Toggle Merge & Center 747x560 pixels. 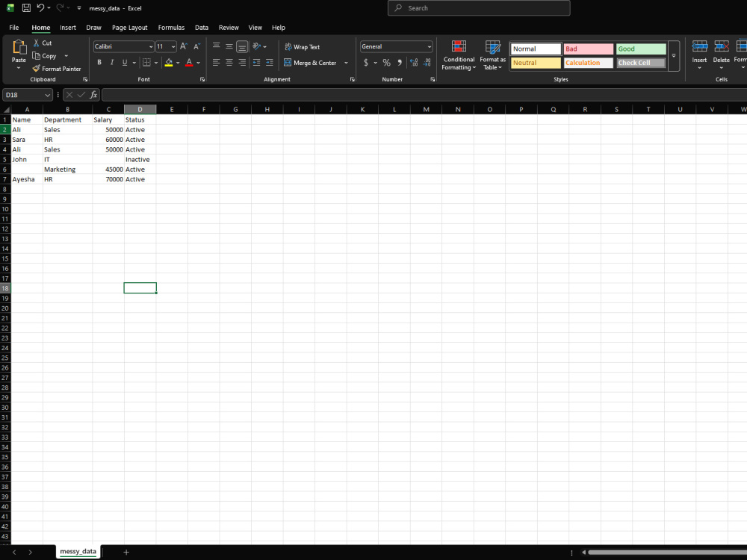[x=311, y=63]
